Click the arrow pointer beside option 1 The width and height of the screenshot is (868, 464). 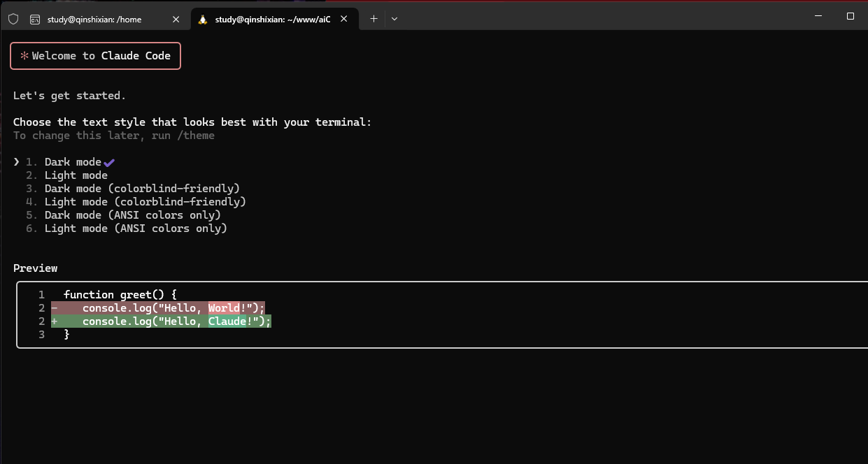(15, 161)
